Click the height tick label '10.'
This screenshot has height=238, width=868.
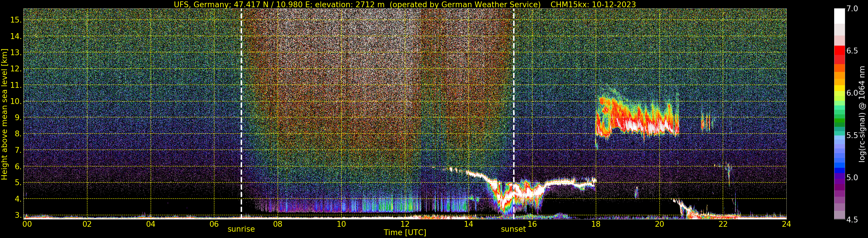16,101
